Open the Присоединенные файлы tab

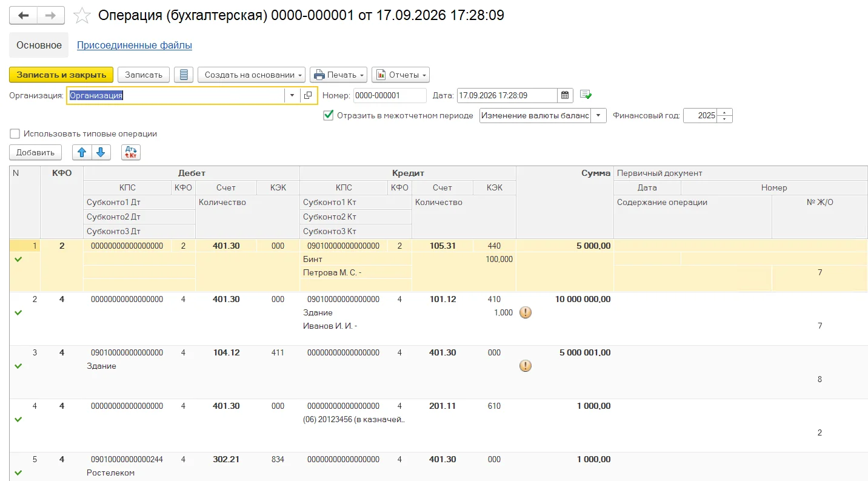(135, 45)
